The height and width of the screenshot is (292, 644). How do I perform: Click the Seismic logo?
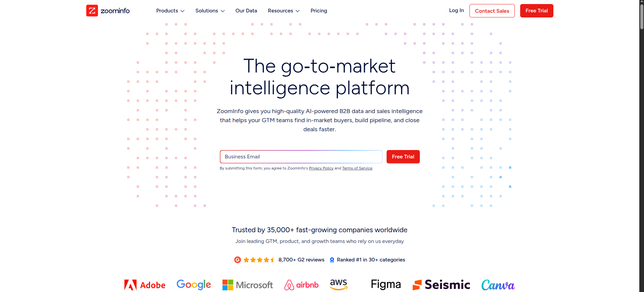(x=441, y=285)
